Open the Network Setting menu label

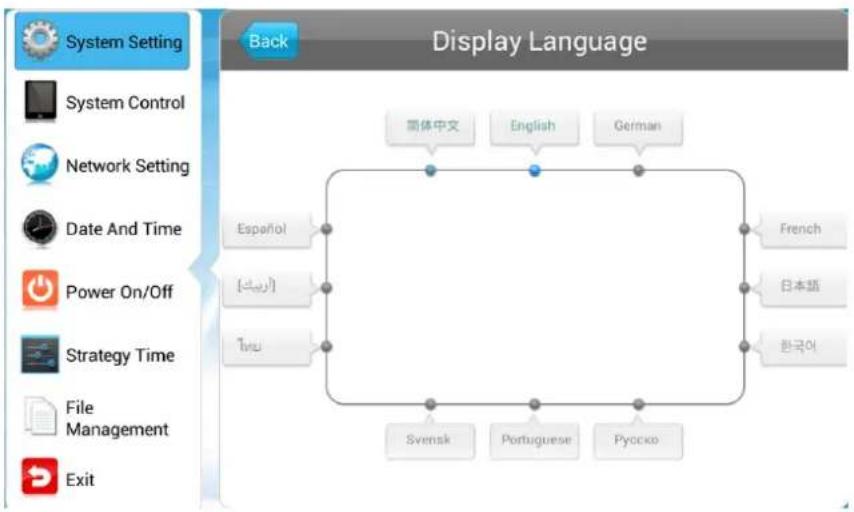[x=127, y=166]
